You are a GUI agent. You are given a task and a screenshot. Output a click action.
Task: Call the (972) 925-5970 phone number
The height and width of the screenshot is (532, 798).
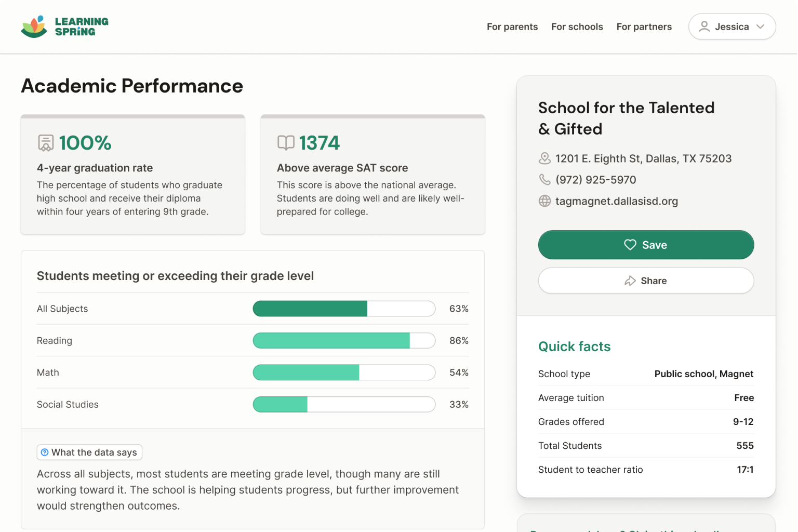coord(595,180)
